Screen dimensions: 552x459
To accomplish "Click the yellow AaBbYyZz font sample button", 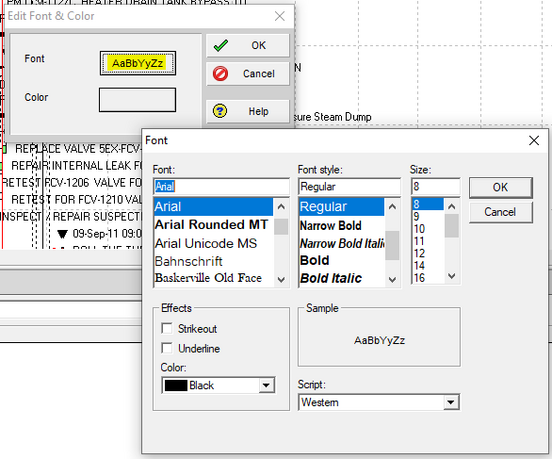I will click(x=138, y=63).
